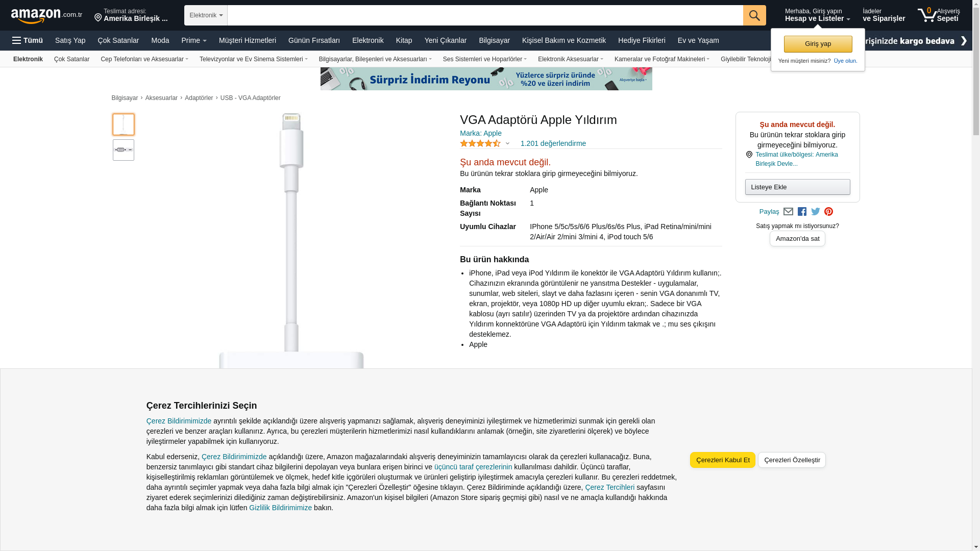Select Hediye Fikirleri navigation item

641,40
